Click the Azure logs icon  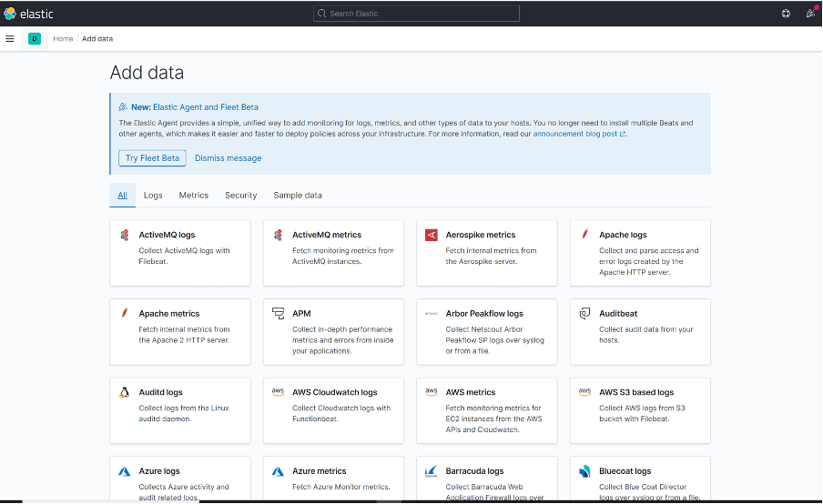[125, 471]
